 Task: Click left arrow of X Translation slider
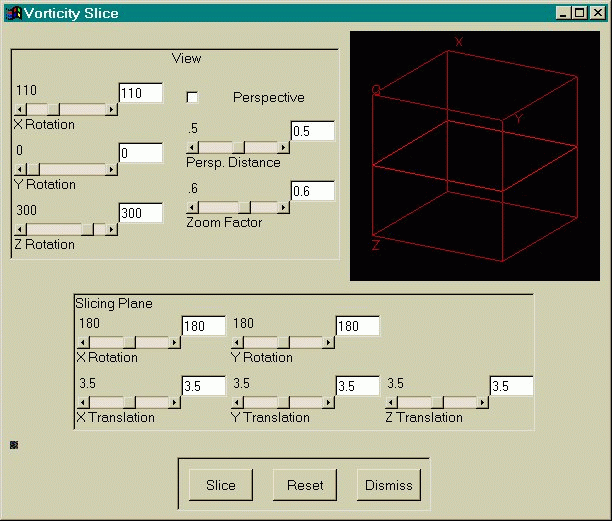(x=83, y=402)
